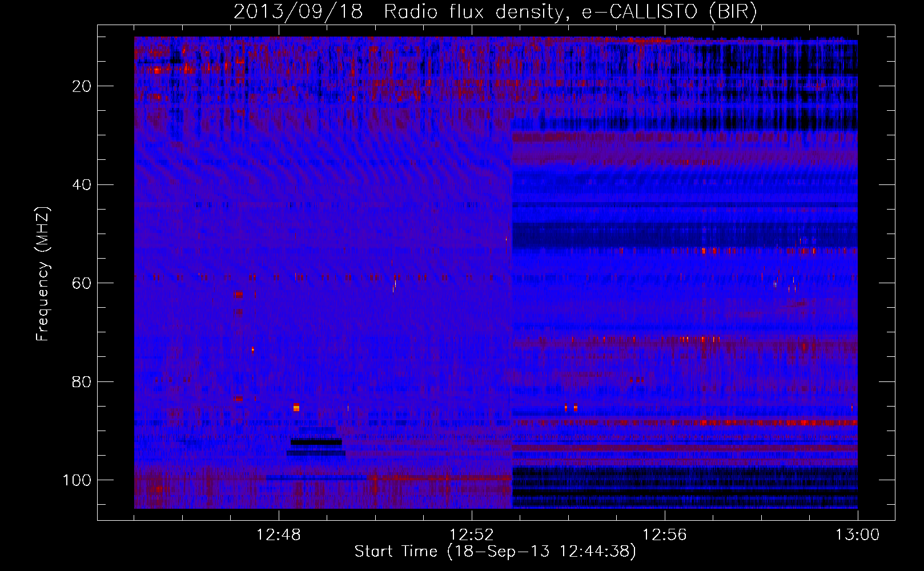This screenshot has height=571, width=924.
Task: Click the 12:52 time tick label
Action: 472,535
